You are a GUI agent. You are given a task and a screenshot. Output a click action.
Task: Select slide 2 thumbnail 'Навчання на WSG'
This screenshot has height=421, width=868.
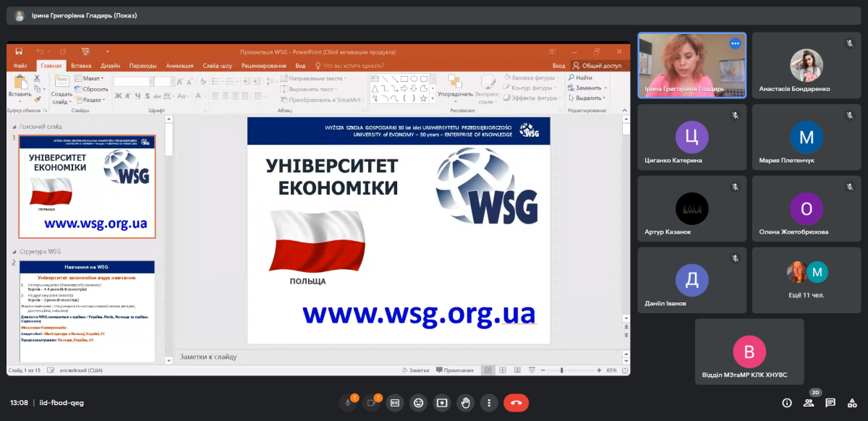(x=87, y=311)
